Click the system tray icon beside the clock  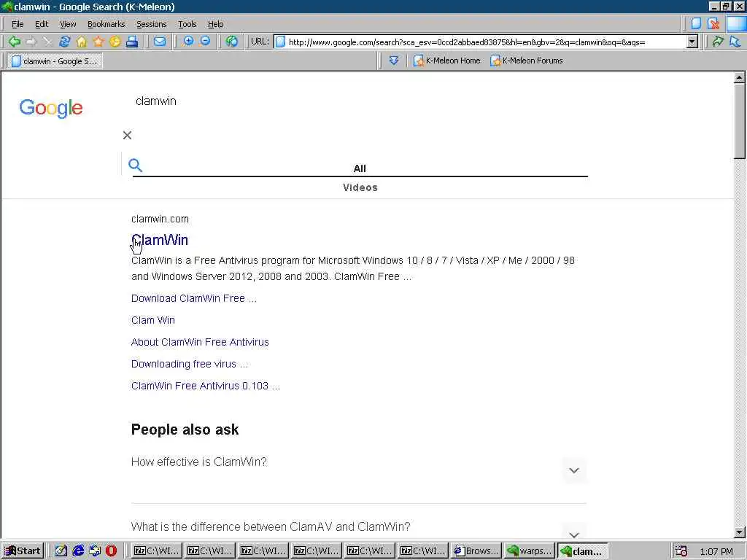pyautogui.click(x=681, y=551)
